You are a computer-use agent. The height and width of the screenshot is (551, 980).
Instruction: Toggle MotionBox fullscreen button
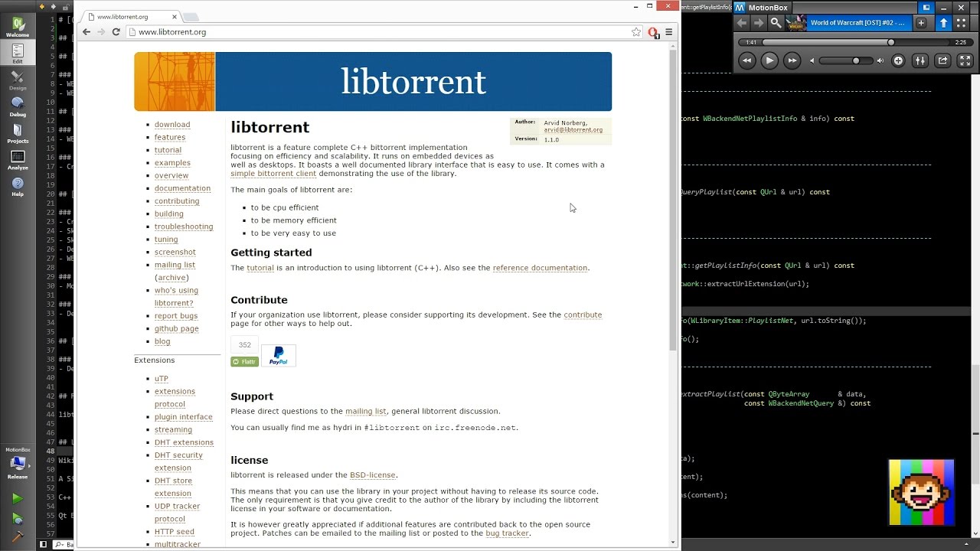[965, 60]
